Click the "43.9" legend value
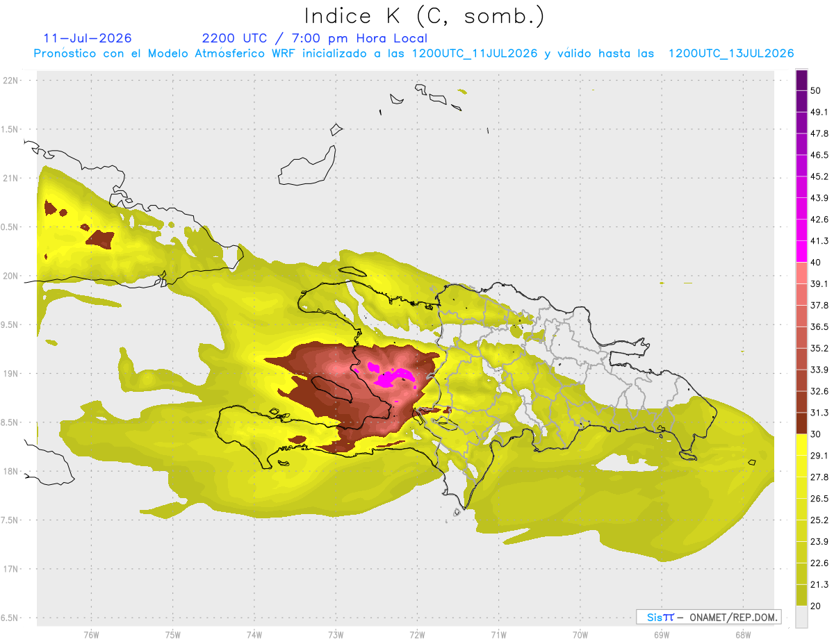The height and width of the screenshot is (644, 834). [819, 198]
